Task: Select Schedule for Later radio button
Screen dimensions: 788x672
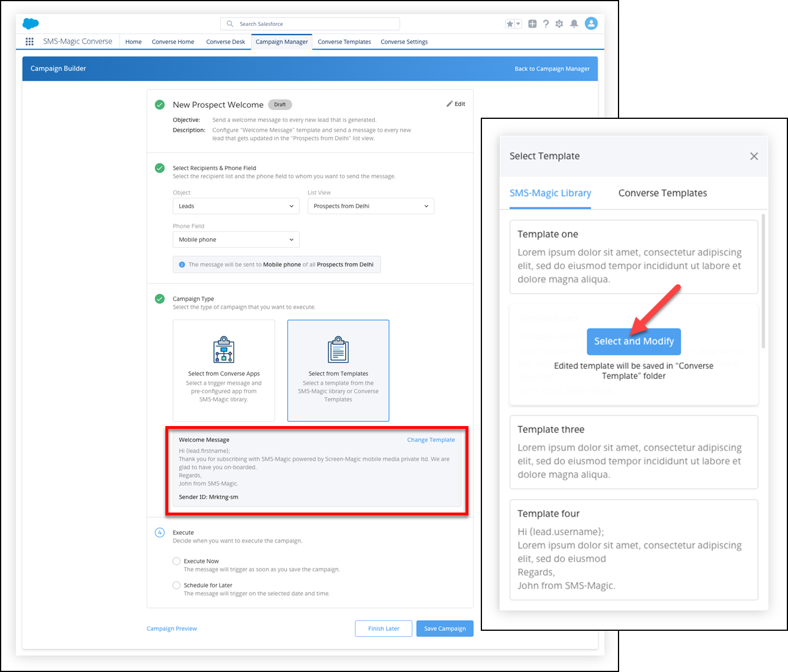Action: pyautogui.click(x=177, y=585)
